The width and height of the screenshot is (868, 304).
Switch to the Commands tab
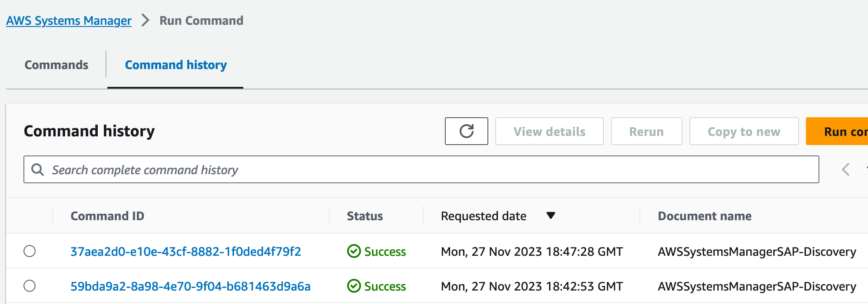tap(56, 65)
